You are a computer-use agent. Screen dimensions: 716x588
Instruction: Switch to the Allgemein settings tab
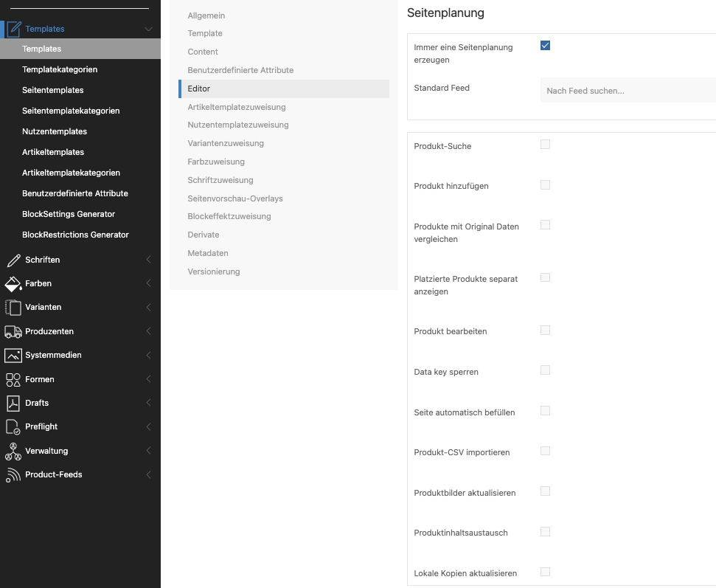[206, 15]
